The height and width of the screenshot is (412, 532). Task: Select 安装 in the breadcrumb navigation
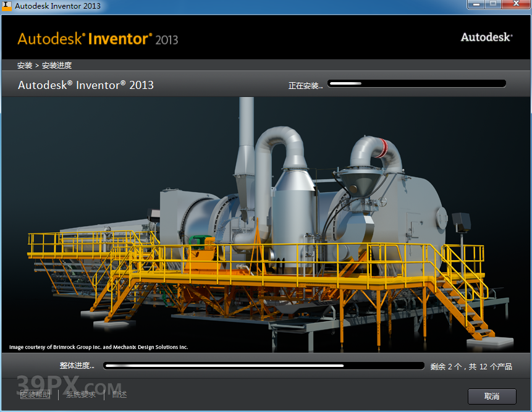[24, 65]
